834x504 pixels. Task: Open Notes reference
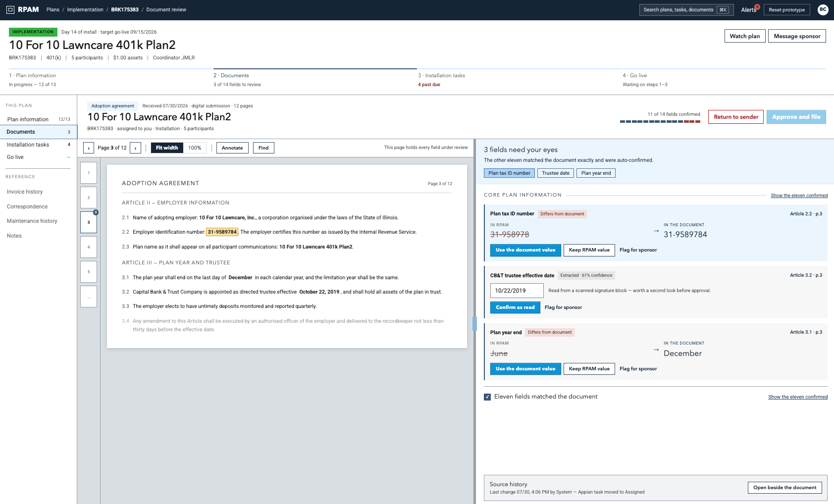14,236
